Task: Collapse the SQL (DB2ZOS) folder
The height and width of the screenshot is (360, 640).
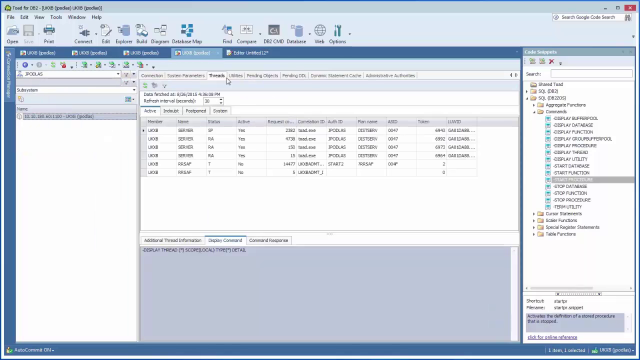Action: (527, 98)
